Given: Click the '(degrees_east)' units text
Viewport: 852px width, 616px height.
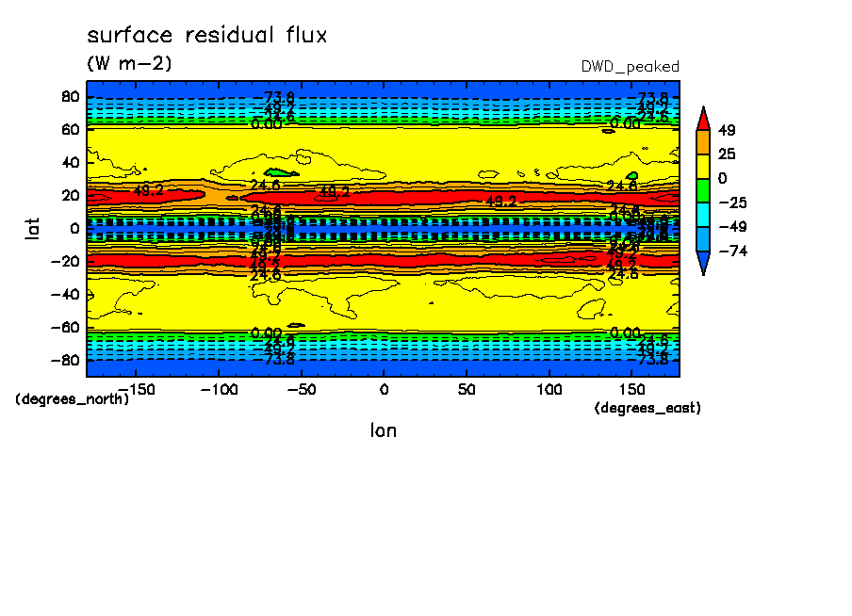Looking at the screenshot, I should pyautogui.click(x=647, y=408).
